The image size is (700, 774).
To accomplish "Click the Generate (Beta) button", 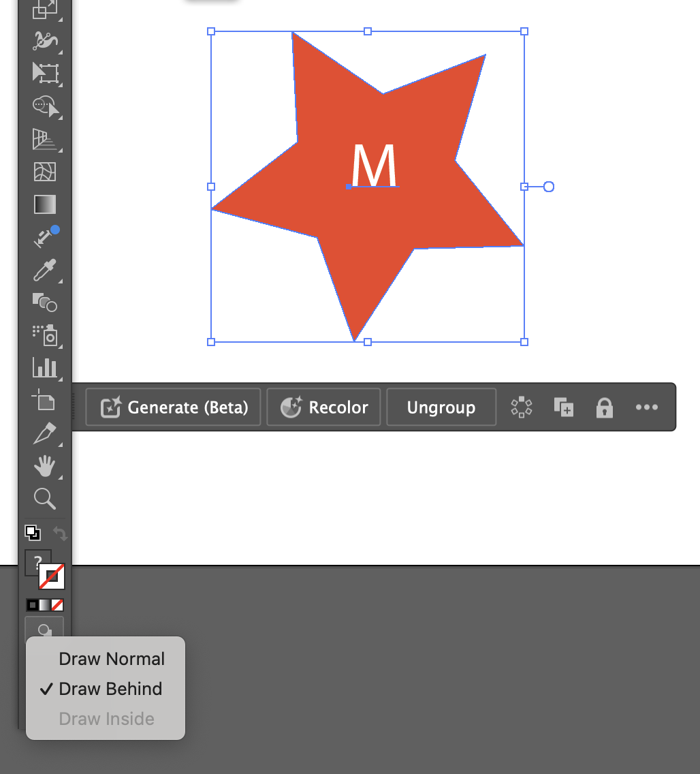I will 172,407.
